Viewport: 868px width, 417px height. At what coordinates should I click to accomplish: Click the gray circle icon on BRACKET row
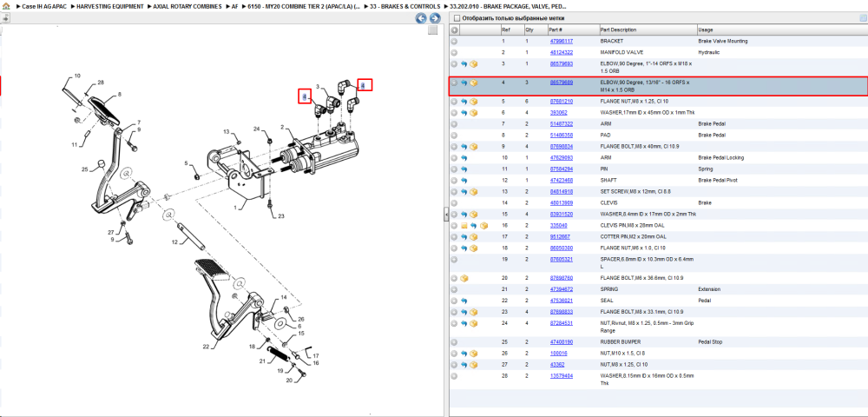(455, 42)
